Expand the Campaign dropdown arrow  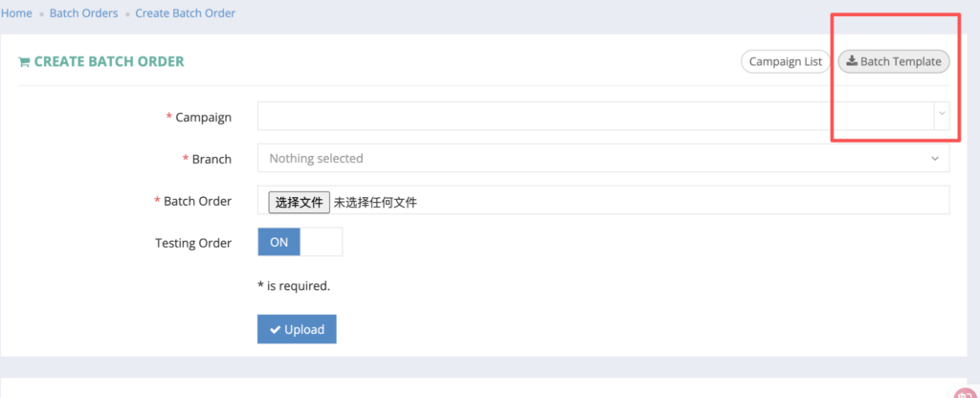[942, 116]
